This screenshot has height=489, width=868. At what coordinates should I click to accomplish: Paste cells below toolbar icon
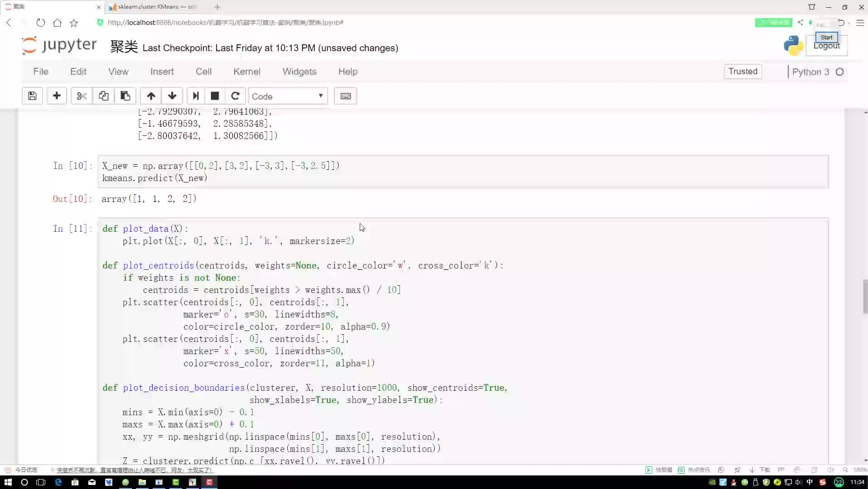coord(125,96)
